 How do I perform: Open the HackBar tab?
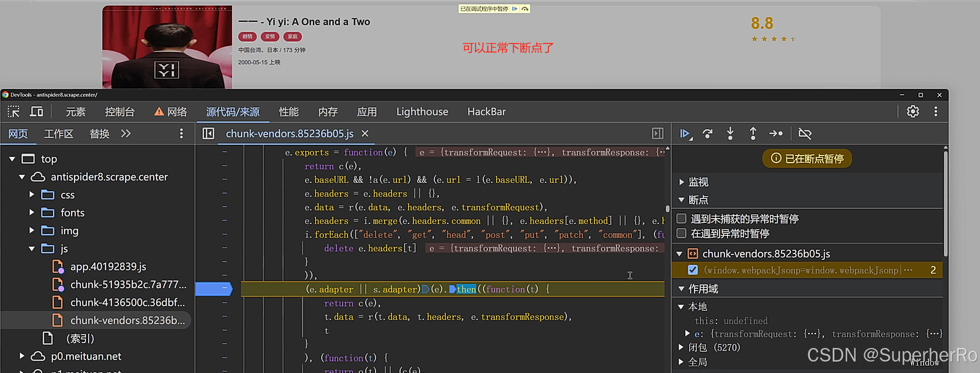tap(486, 111)
